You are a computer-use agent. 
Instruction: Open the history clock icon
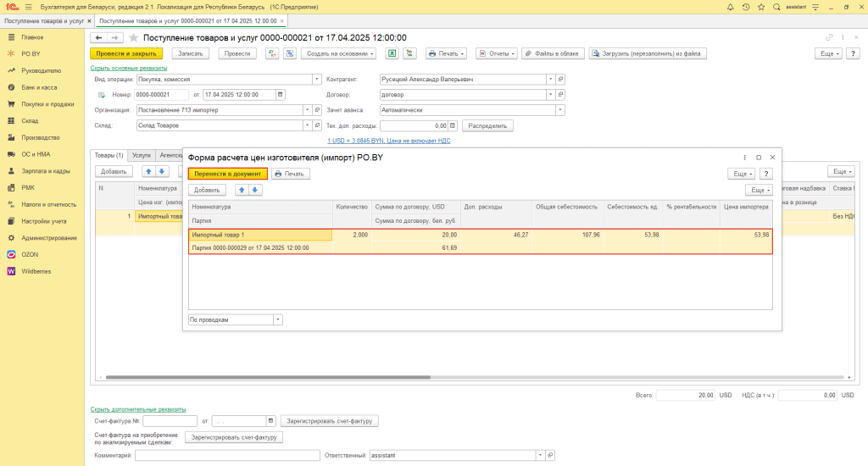pos(746,7)
